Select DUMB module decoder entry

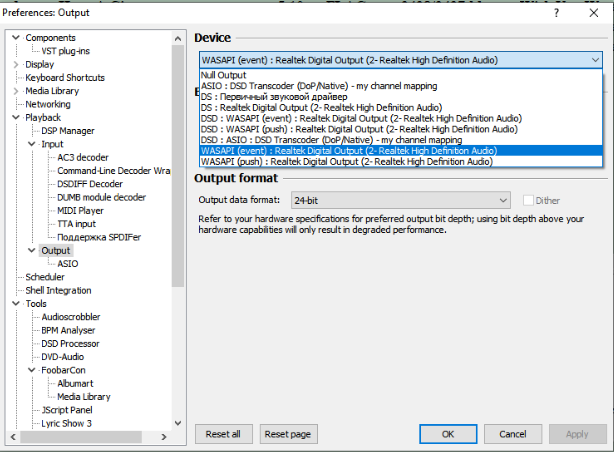(101, 197)
